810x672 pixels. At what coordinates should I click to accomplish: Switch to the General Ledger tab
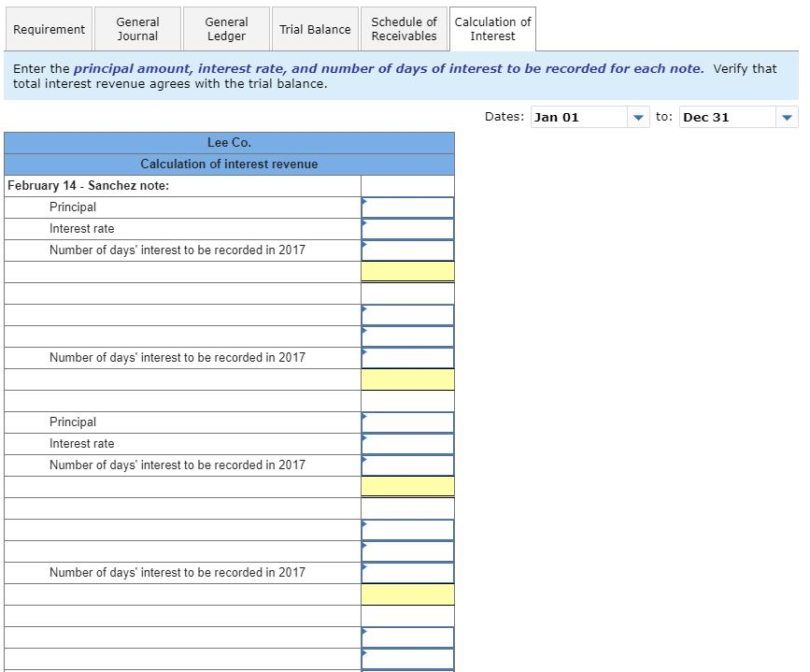pos(226,30)
